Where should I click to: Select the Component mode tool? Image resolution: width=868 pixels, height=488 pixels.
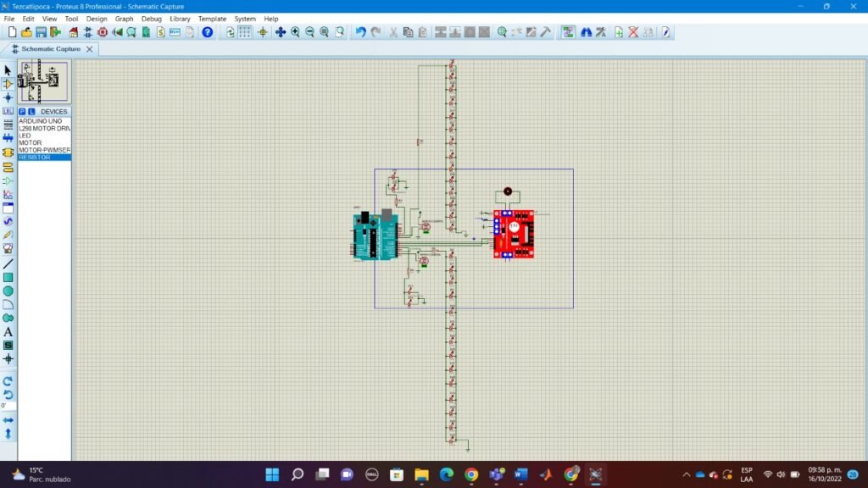(x=8, y=84)
